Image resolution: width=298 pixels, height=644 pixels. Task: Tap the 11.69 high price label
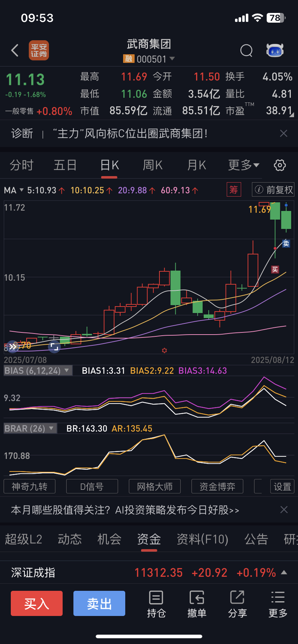click(x=259, y=210)
